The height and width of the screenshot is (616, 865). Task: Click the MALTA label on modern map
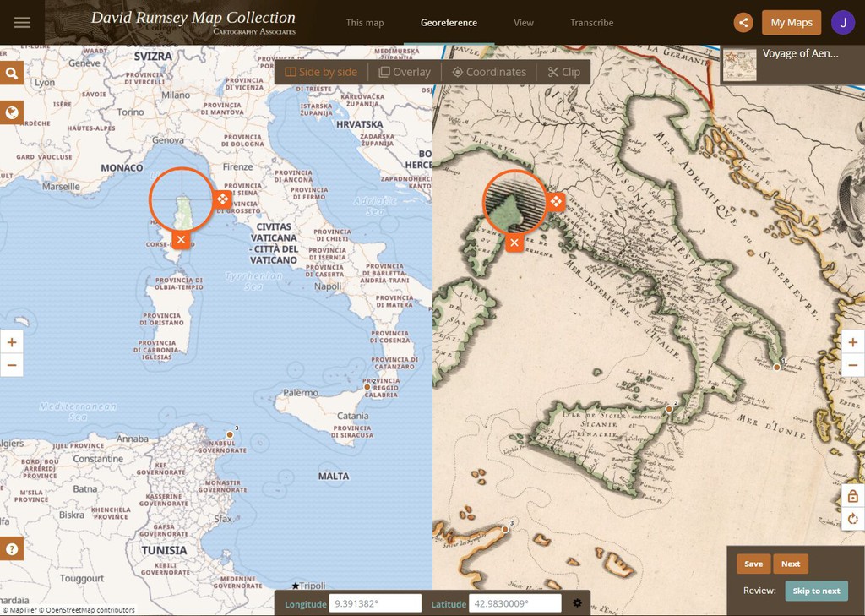pos(333,476)
